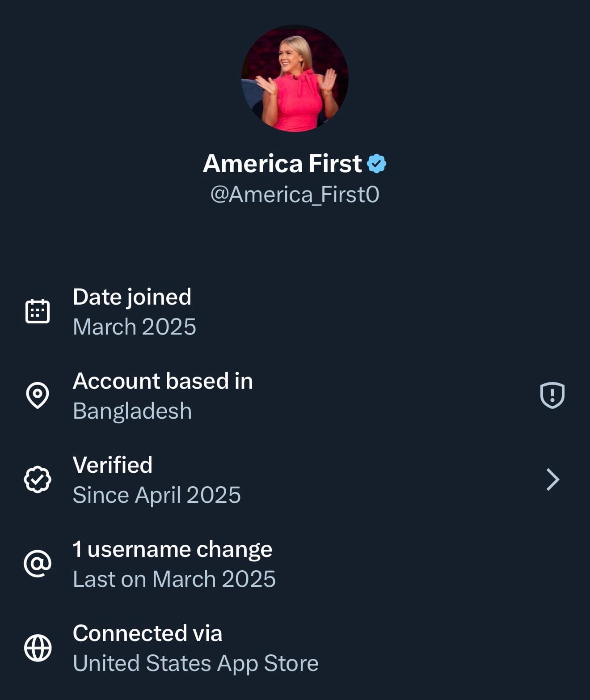
Task: Click the calendar icon beside Date joined
Action: (38, 311)
